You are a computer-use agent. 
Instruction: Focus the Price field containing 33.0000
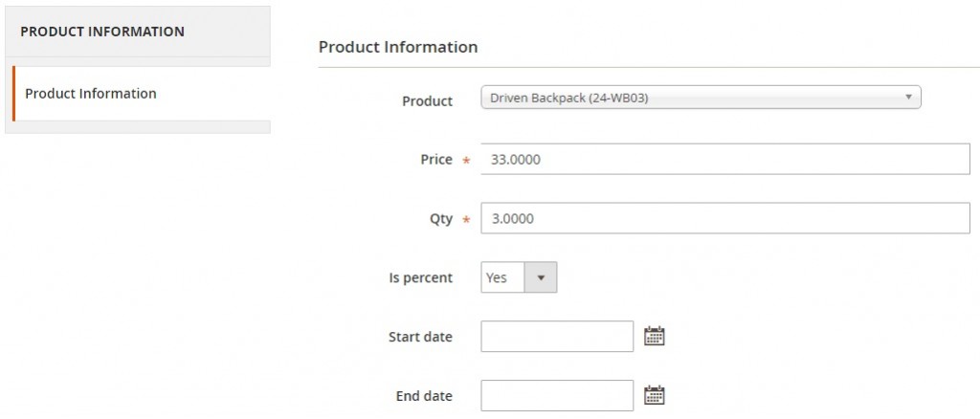click(725, 159)
